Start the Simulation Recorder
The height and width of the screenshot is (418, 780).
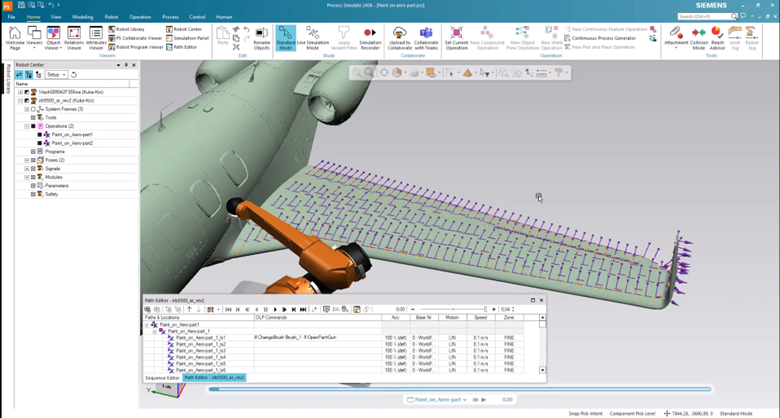pos(369,38)
